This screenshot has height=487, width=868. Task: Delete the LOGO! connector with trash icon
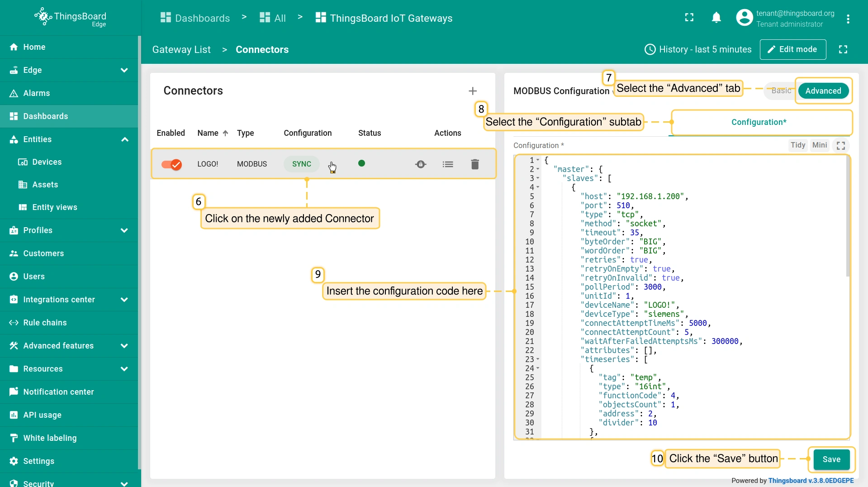[474, 164]
